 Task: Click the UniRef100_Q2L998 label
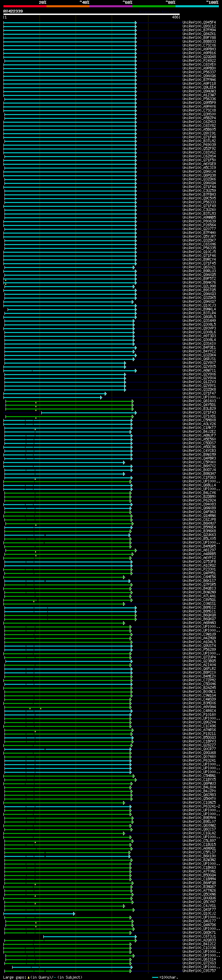(x=199, y=286)
